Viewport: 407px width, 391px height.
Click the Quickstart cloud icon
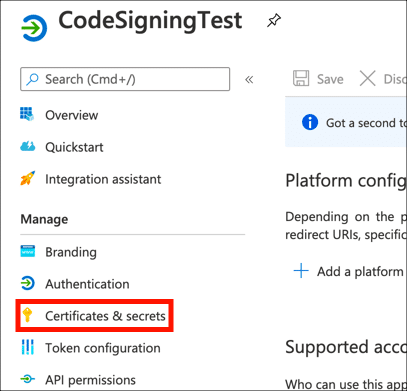[27, 146]
